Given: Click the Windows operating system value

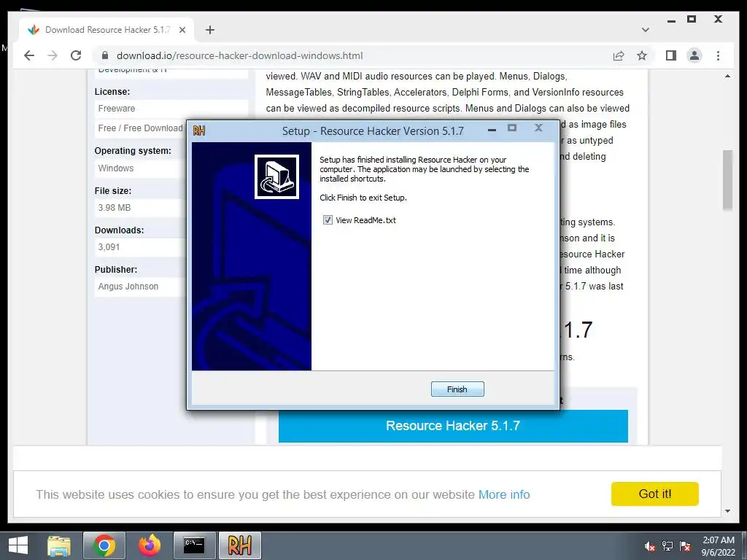Looking at the screenshot, I should click(x=116, y=168).
